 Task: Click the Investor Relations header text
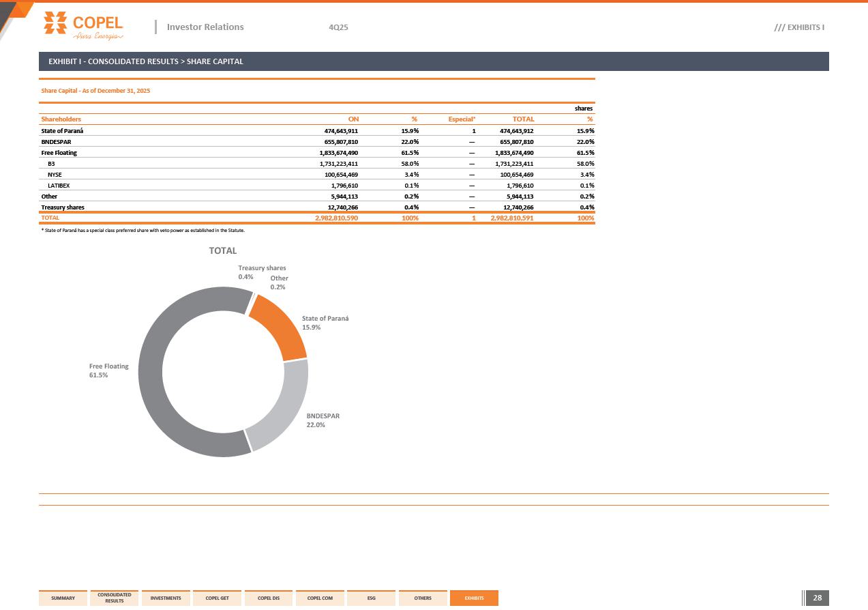tap(205, 27)
